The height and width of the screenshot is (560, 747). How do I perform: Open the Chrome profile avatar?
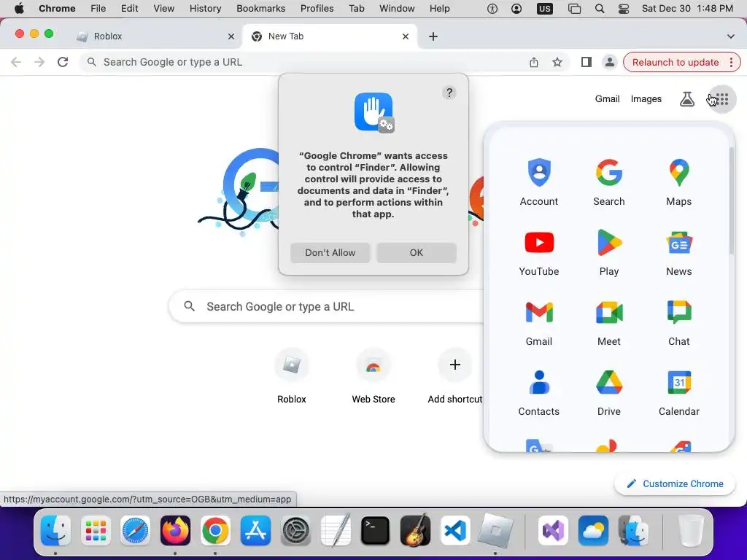[609, 63]
